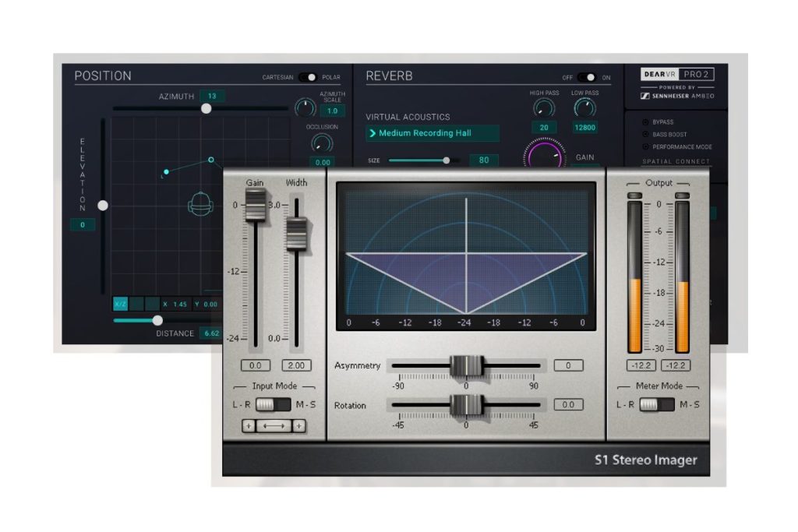Screen dimensions: 798x532
Task: Reset the right output meter clip indicator
Action: 682,196
